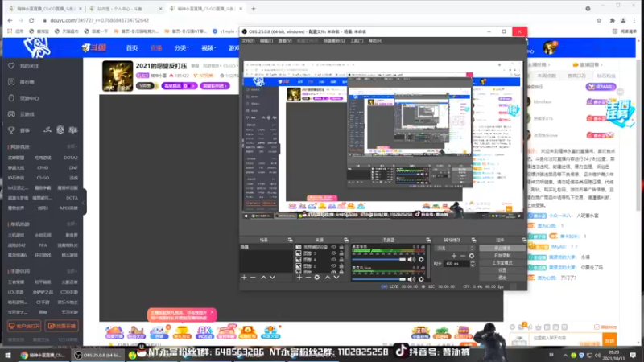Switch to 贵宾(32) tab in Douyu chat panel
Image resolution: width=644 pixels, height=362 pixels.
coord(576,76)
